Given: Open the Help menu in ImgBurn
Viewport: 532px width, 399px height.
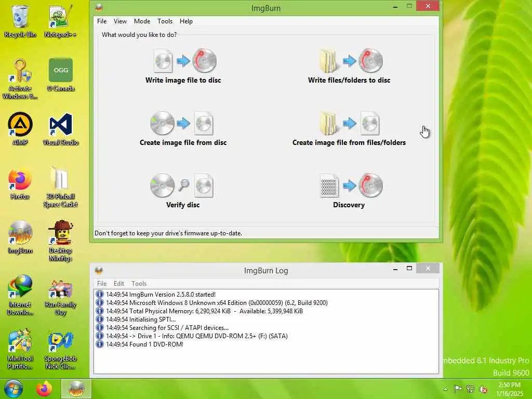Looking at the screenshot, I should click(x=186, y=21).
